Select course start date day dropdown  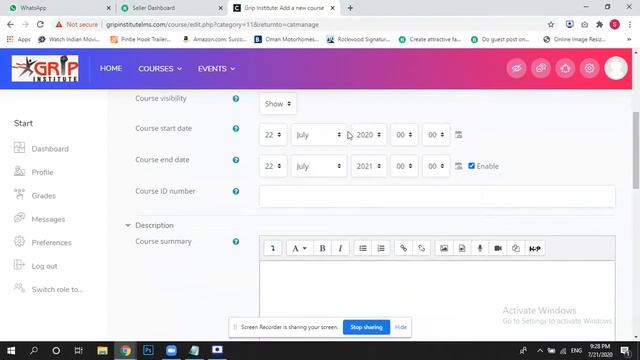point(273,135)
